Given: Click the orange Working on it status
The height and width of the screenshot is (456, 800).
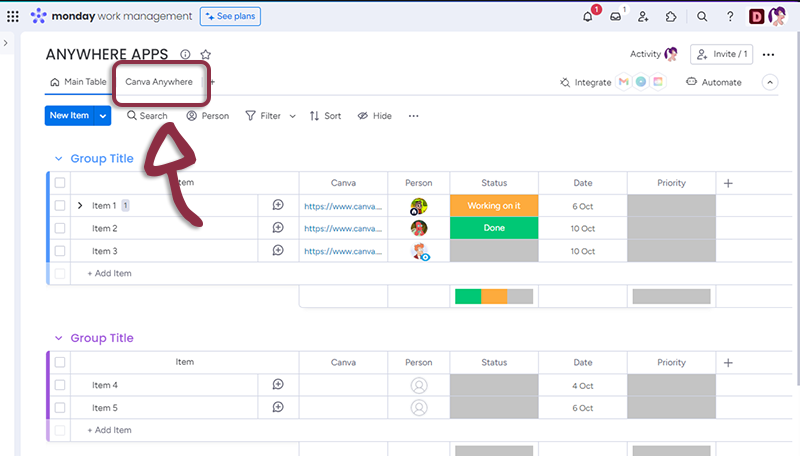Looking at the screenshot, I should click(494, 205).
